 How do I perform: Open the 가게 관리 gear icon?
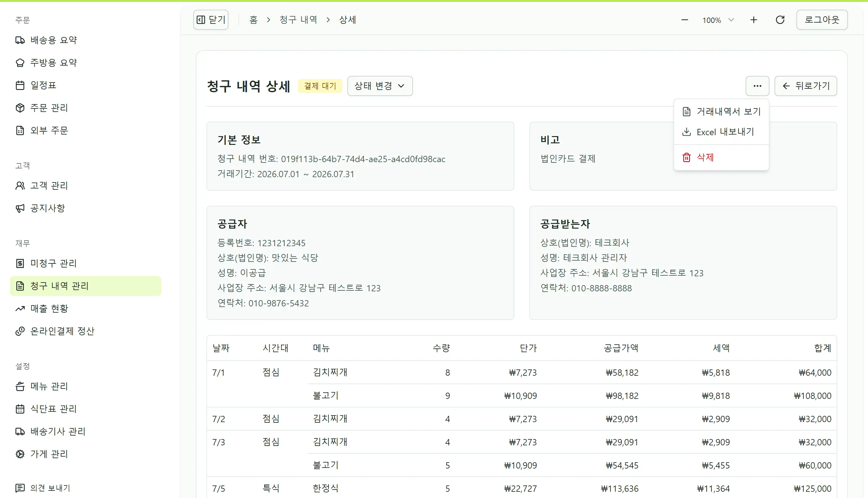pos(20,454)
